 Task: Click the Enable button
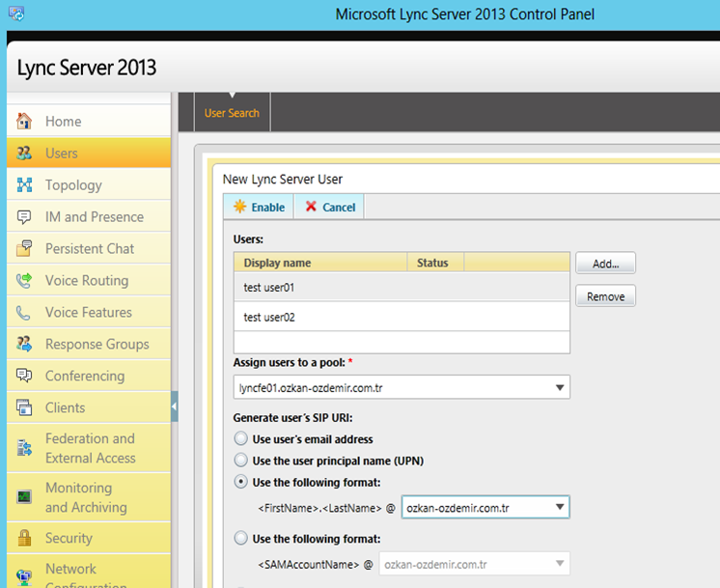point(259,207)
